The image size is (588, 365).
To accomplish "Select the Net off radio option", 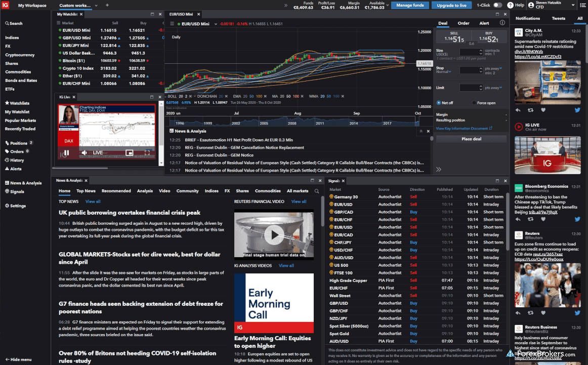I will (438, 103).
